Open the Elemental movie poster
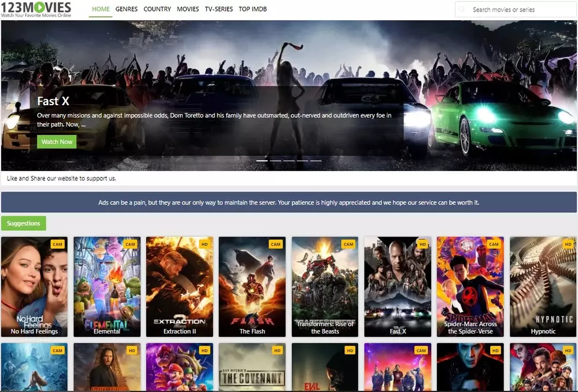Viewport: 578px width, 392px height. (x=107, y=287)
